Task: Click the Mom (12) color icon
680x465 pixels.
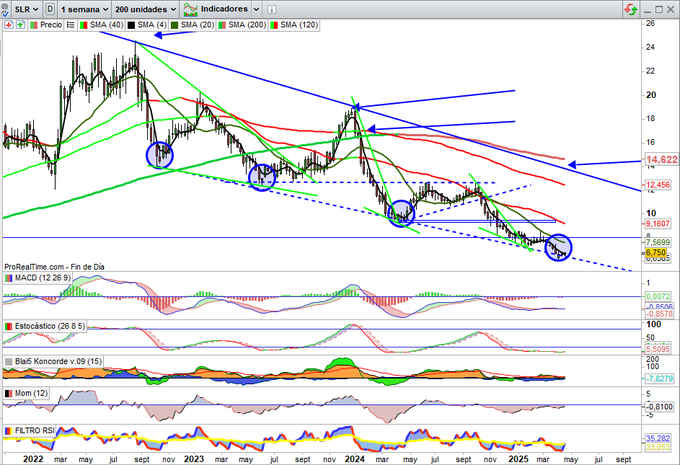Action: pyautogui.click(x=8, y=393)
